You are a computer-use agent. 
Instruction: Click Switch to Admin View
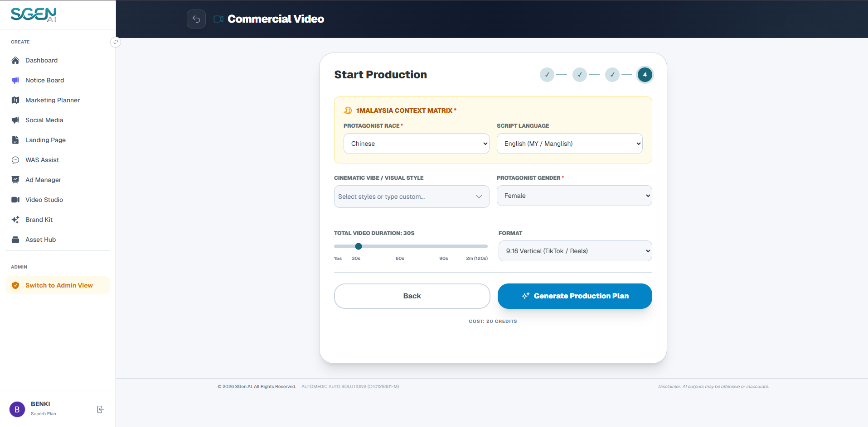click(x=58, y=285)
